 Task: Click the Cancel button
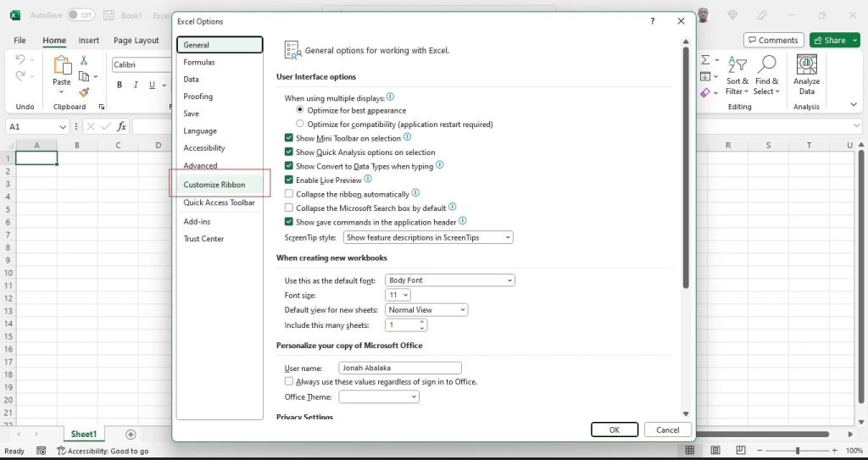tap(668, 430)
